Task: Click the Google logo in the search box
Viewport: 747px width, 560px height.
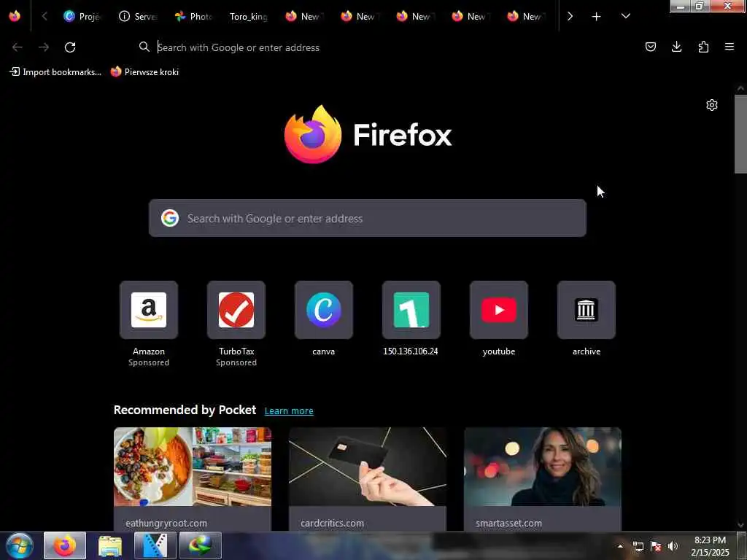Action: click(169, 218)
